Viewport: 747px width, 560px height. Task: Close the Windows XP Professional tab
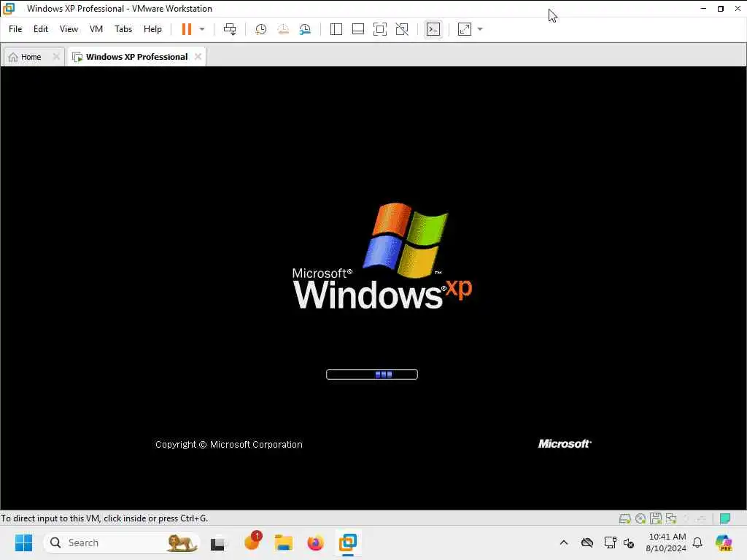point(198,57)
